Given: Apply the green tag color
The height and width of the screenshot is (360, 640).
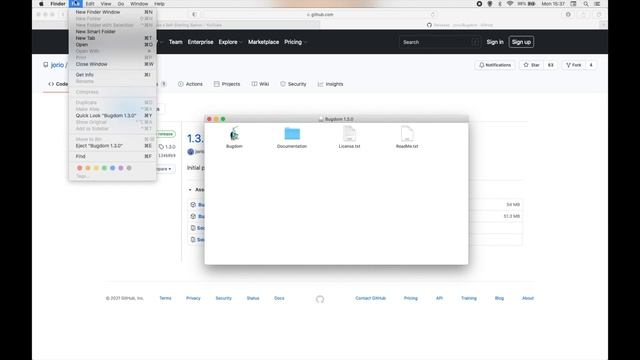Looking at the screenshot, I should coord(104,168).
